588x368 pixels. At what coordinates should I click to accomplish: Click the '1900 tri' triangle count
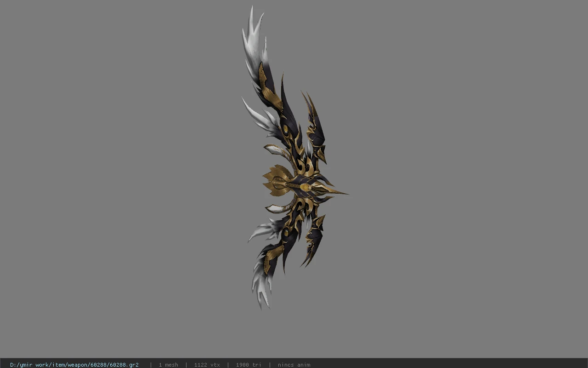249,365
